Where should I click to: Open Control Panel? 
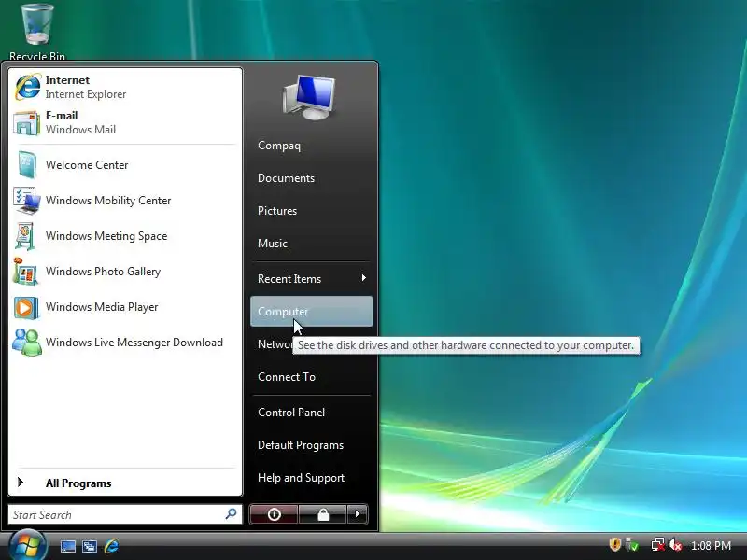pos(291,413)
